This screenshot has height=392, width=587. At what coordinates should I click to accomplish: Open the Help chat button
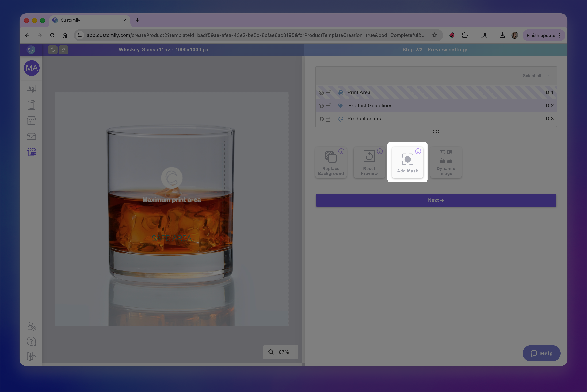[541, 353]
